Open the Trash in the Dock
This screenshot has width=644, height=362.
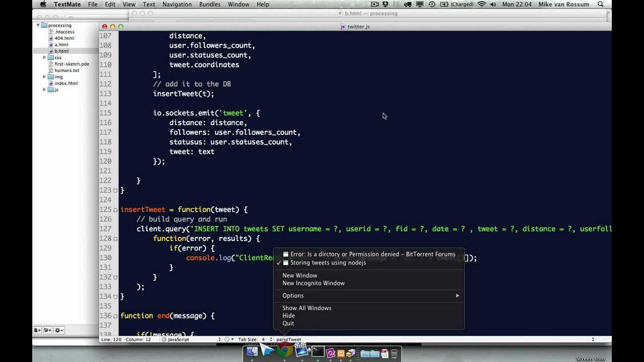394,353
